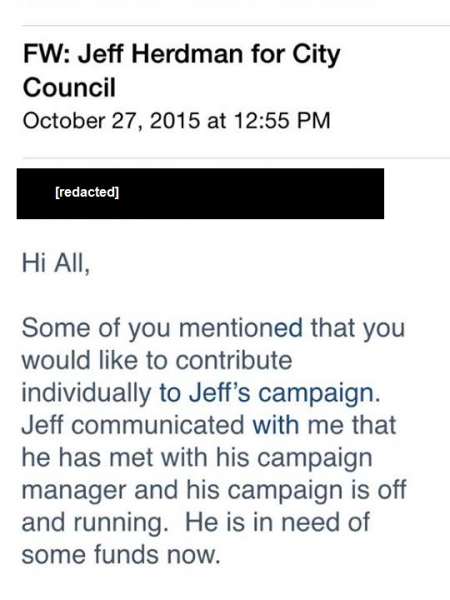Click the phrase 'He is in need of'
The image size is (450, 600).
277,522
